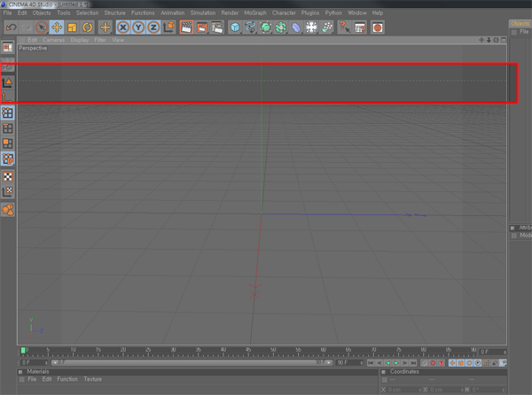
Task: Click the Redo arrow icon
Action: pyautogui.click(x=26, y=27)
